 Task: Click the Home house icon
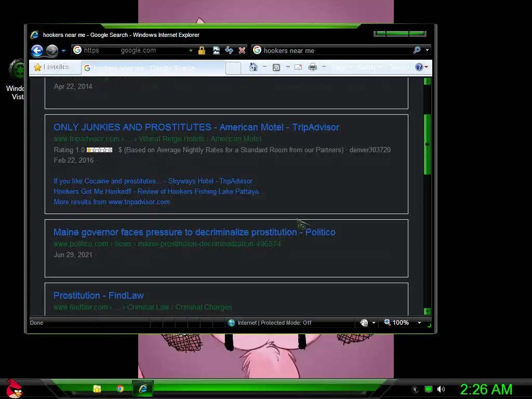(253, 67)
